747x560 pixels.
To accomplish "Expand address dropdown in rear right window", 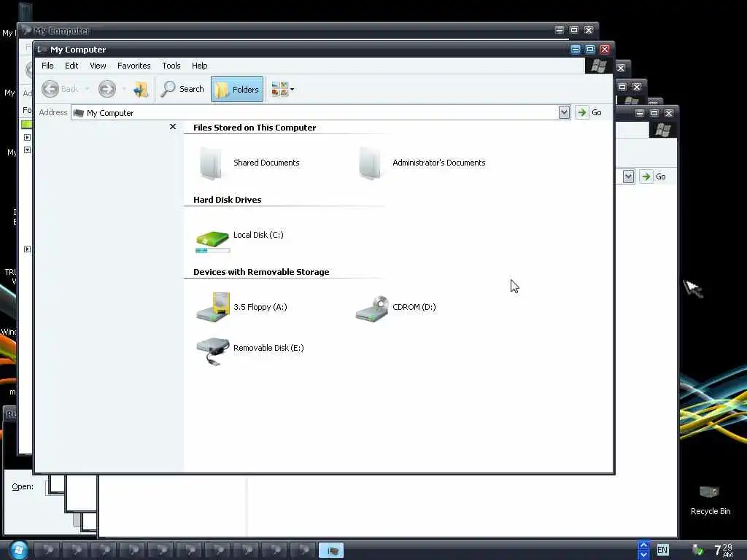I will point(628,176).
